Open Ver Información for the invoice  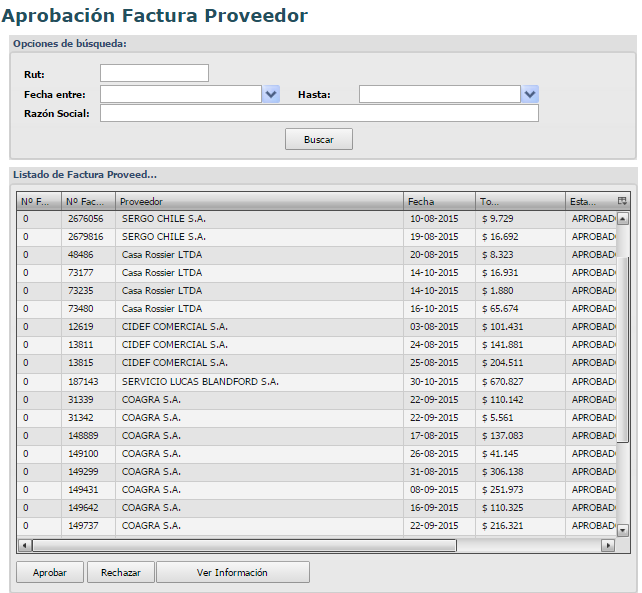232,573
